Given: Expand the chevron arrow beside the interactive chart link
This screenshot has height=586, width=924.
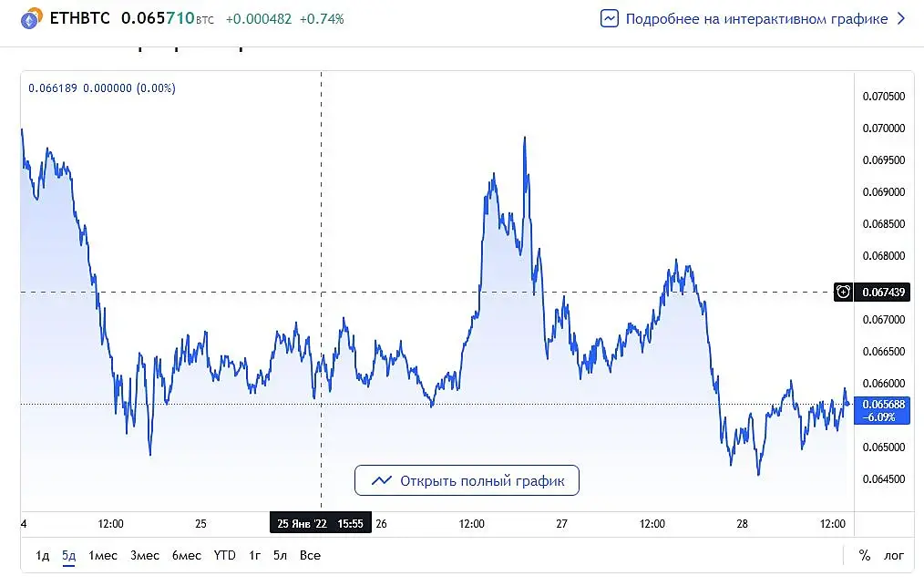Looking at the screenshot, I should 900,18.
